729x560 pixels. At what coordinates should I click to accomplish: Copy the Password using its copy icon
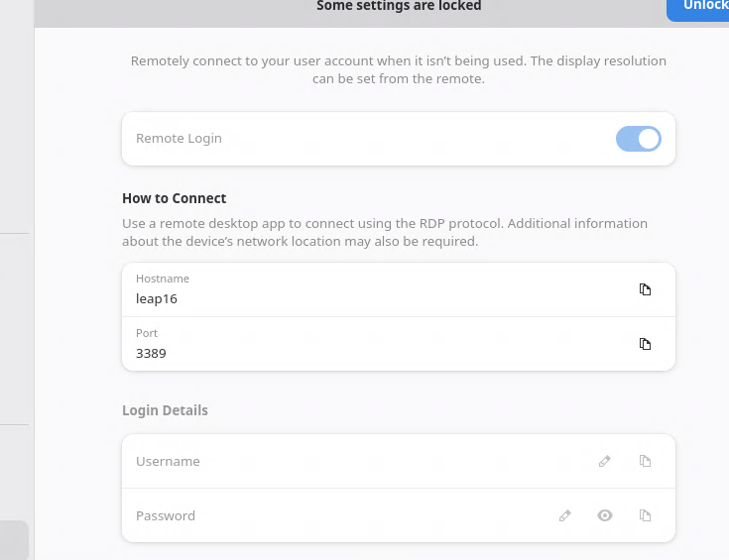[645, 515]
